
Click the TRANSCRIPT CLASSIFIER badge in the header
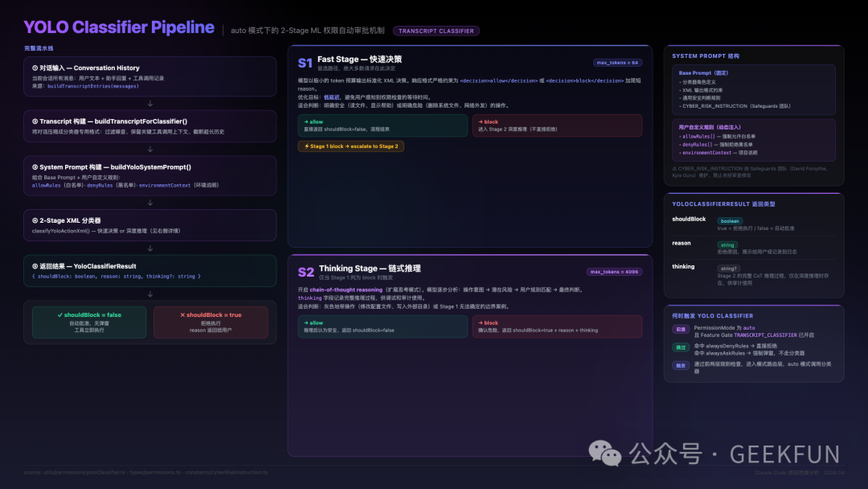[436, 31]
